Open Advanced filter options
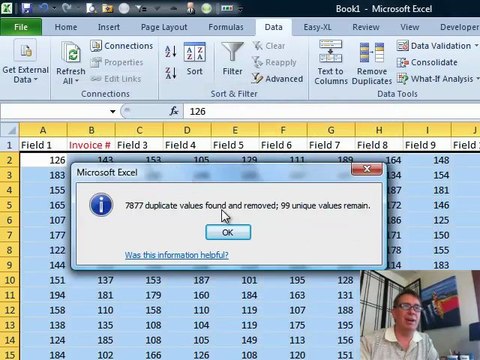This screenshot has height=360, width=480. coord(277,79)
